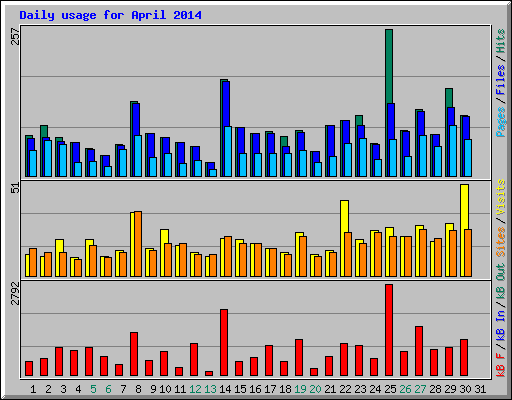The height and width of the screenshot is (400, 512).
Task: Click green weekend day label 6
Action: point(108,389)
